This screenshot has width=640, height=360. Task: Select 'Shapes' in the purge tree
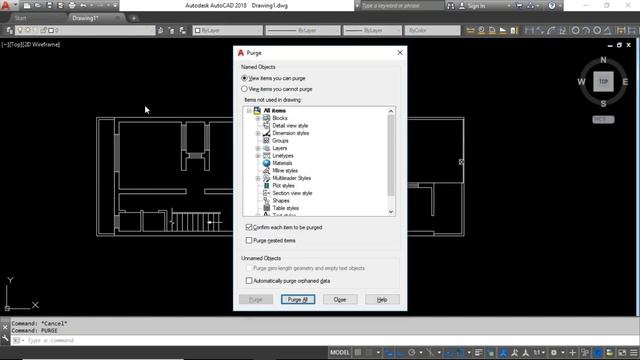coord(281,200)
